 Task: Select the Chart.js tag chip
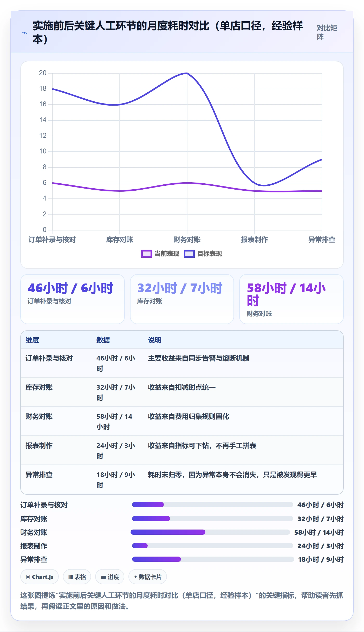(x=40, y=577)
